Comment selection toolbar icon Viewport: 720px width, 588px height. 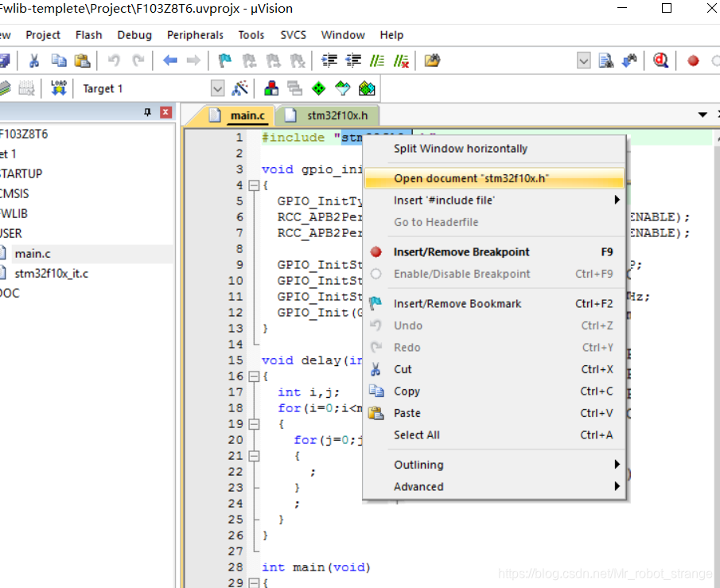(x=377, y=60)
